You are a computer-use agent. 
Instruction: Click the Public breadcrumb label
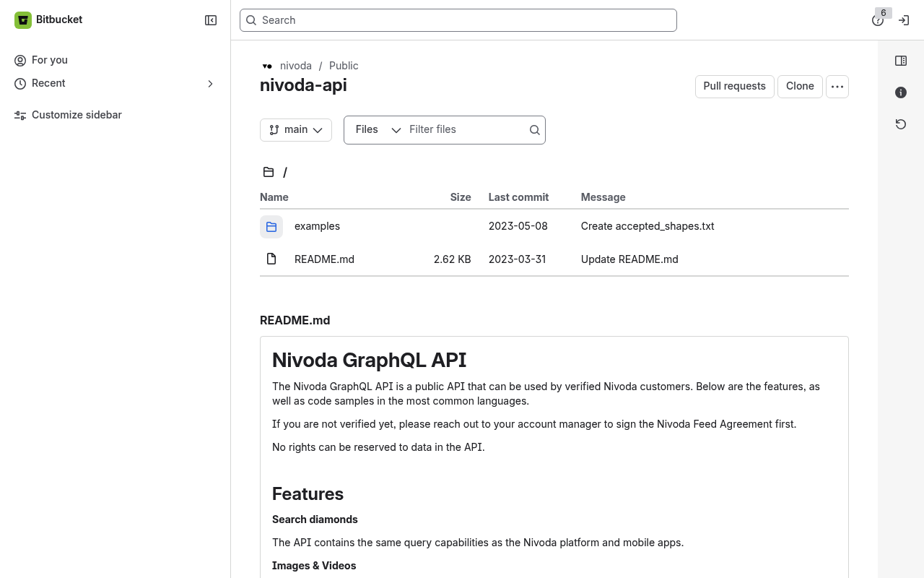click(x=344, y=66)
